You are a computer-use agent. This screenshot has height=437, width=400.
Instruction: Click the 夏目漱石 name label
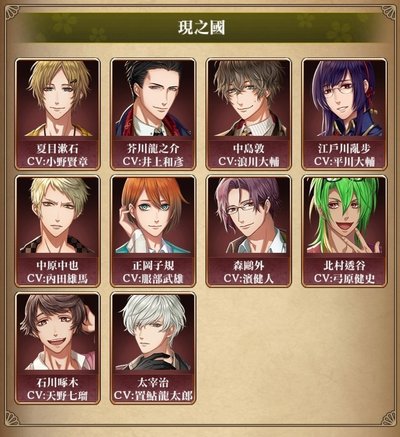pos(58,148)
